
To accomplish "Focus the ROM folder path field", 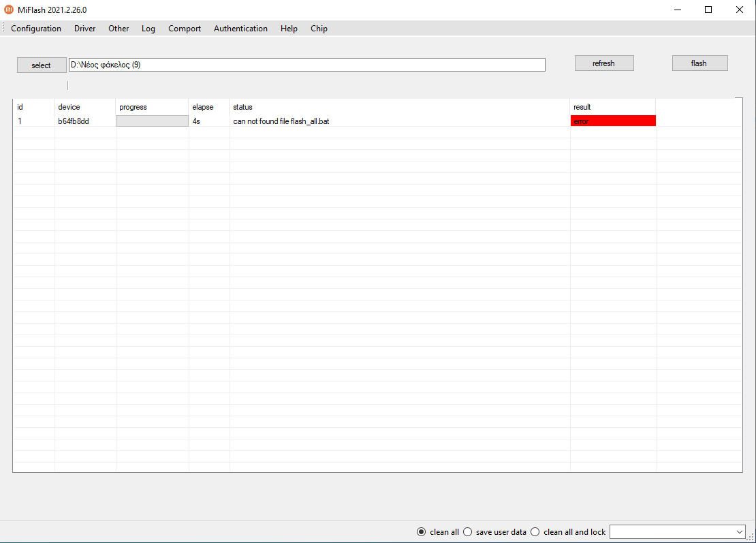I will coord(306,65).
